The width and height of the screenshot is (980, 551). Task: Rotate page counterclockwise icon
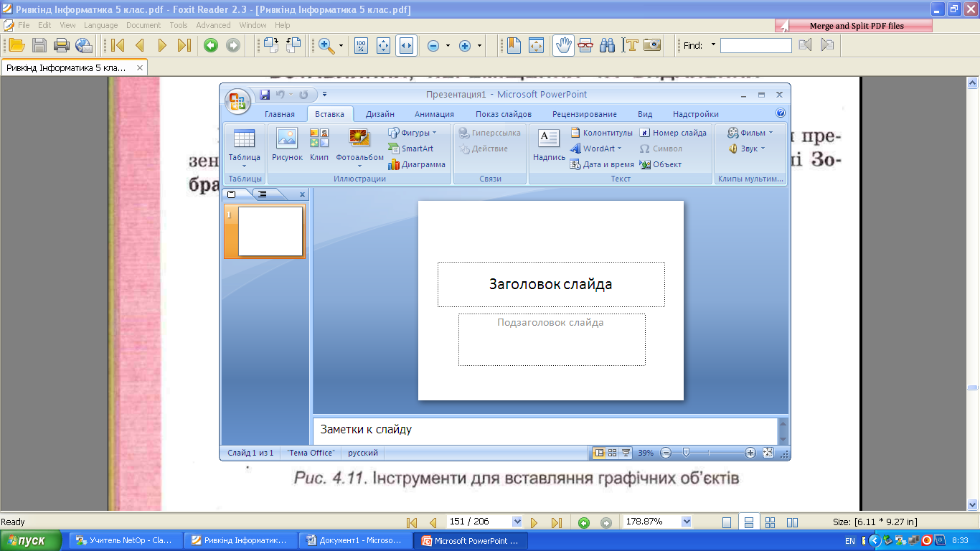(x=293, y=45)
